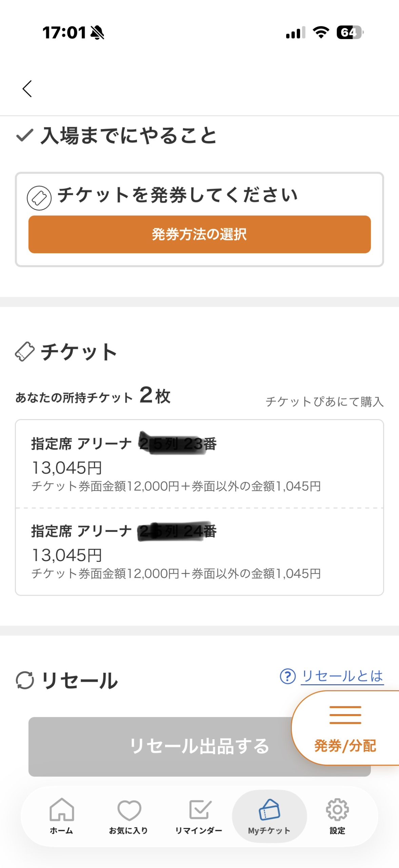Expand the floating 発券/分配 menu
The width and height of the screenshot is (399, 868).
[345, 728]
